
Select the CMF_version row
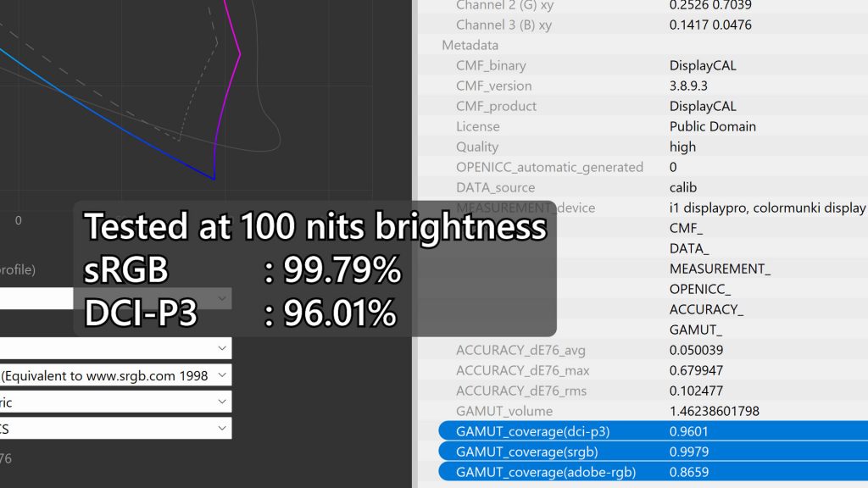[643, 86]
